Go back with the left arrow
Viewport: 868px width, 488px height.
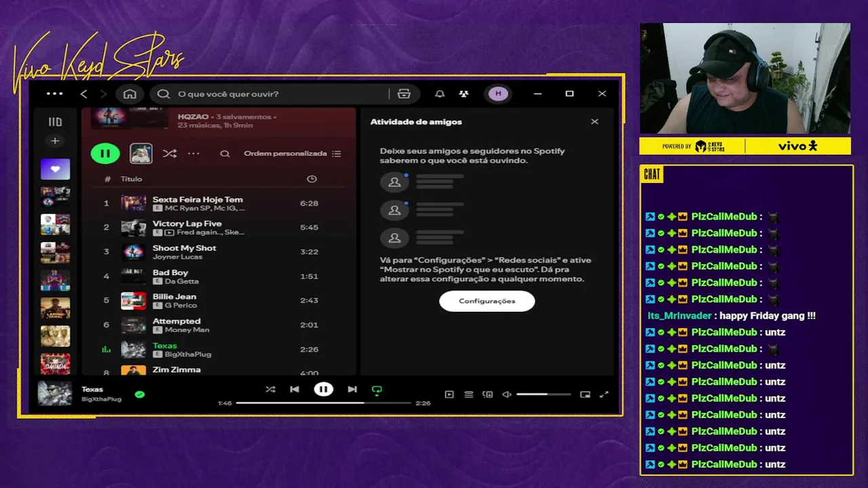click(84, 94)
